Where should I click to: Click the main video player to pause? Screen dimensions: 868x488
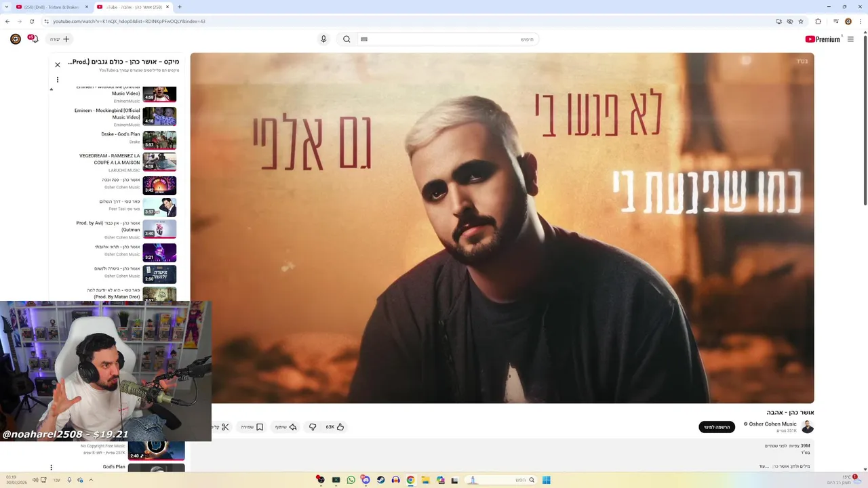pyautogui.click(x=502, y=228)
